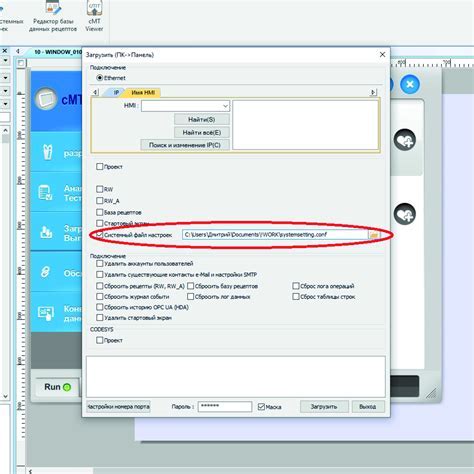Expand the HMI name dropdown

pos(225,106)
